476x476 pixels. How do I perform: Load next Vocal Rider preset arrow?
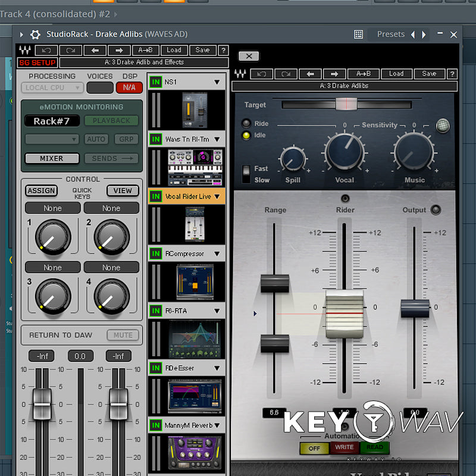point(334,74)
